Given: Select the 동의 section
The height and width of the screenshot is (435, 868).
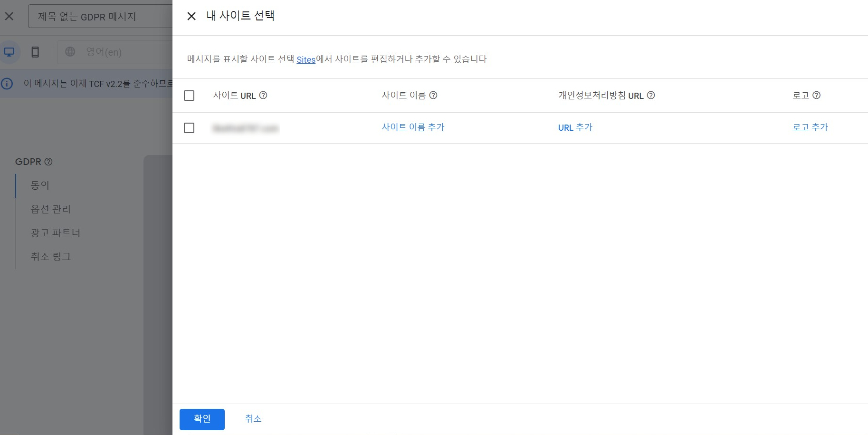Looking at the screenshot, I should pyautogui.click(x=40, y=185).
